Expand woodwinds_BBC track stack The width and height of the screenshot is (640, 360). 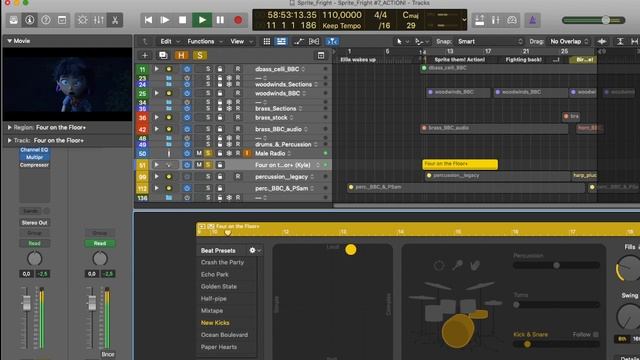point(156,93)
